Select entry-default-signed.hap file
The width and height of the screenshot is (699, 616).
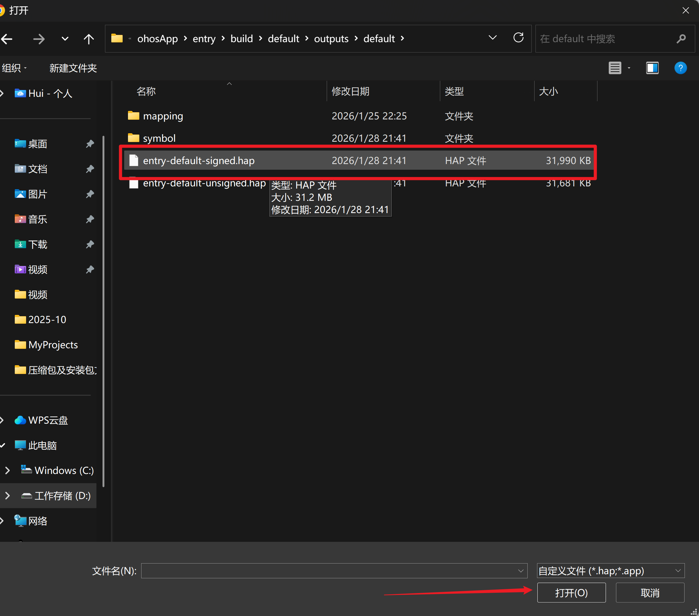point(198,161)
